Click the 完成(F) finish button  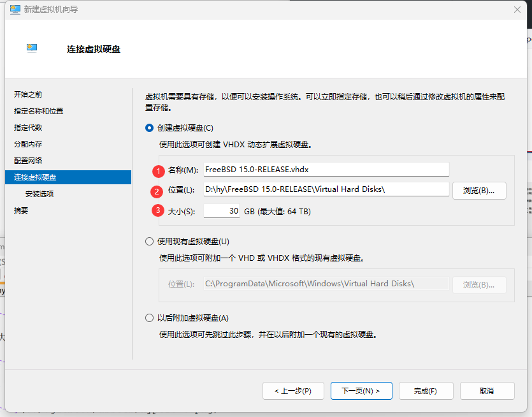426,391
